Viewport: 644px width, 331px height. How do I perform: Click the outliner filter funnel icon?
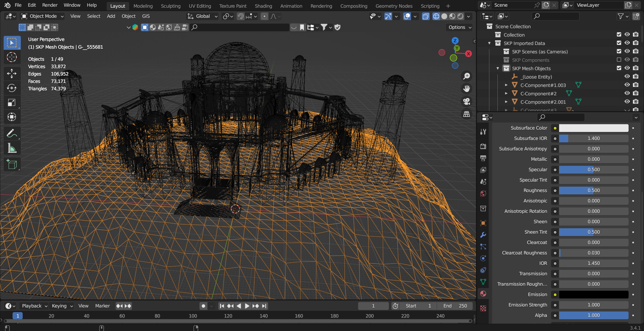pyautogui.click(x=621, y=16)
